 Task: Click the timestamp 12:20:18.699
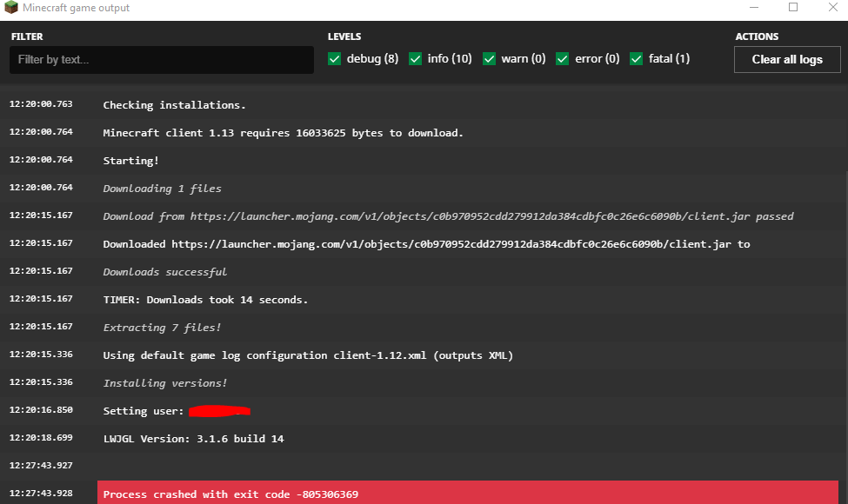(41, 438)
